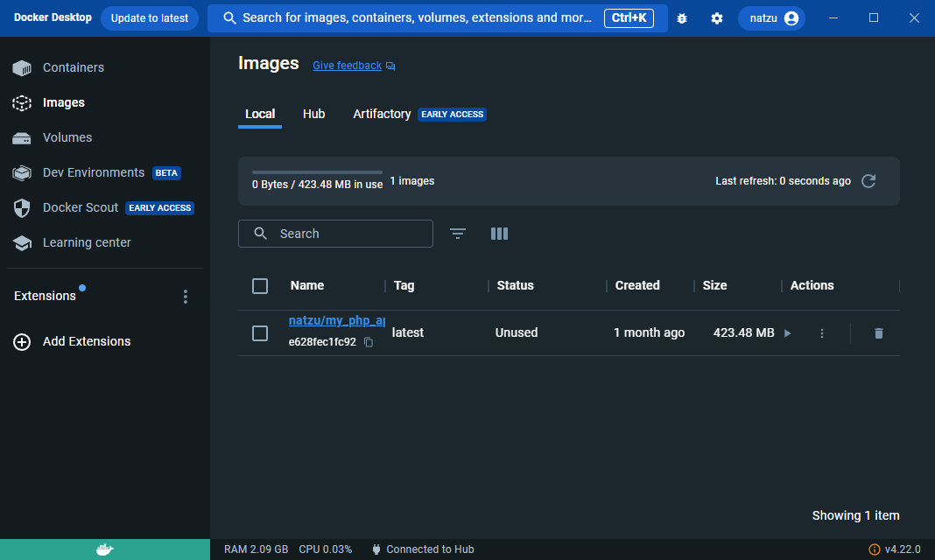The width and height of the screenshot is (935, 560).
Task: Click Update to latest button
Action: point(150,18)
